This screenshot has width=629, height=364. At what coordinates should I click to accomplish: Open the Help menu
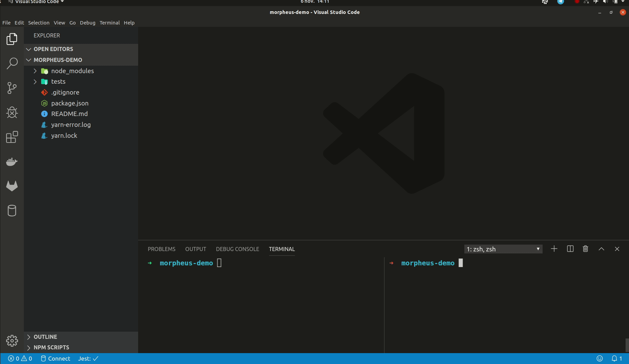coord(129,23)
